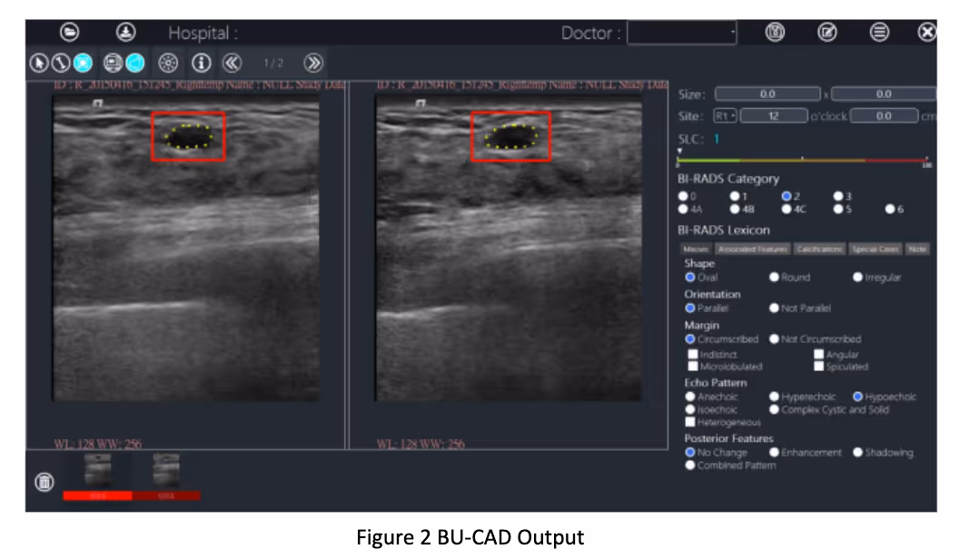Check the Indistinct margin box
The width and height of the screenshot is (980, 559).
tap(692, 354)
